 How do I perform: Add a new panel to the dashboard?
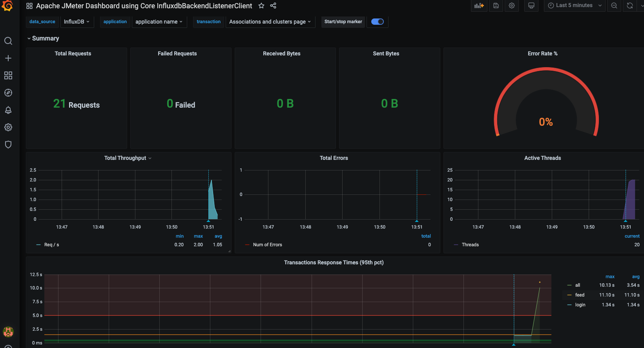pyautogui.click(x=479, y=5)
